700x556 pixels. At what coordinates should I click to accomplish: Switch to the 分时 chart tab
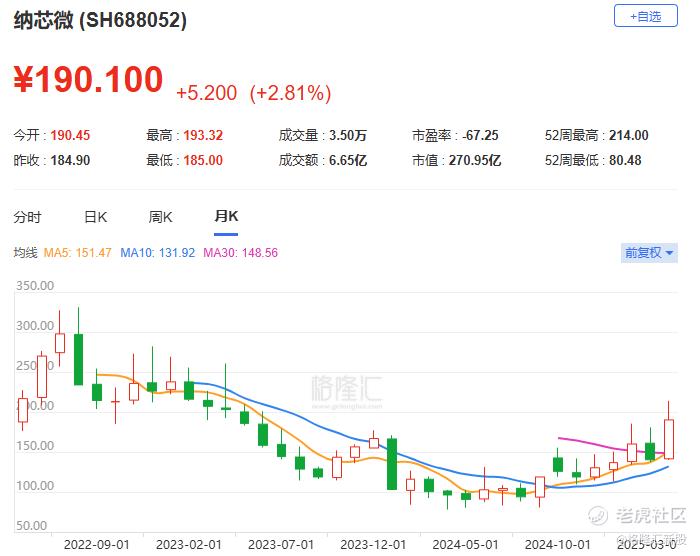[x=27, y=217]
